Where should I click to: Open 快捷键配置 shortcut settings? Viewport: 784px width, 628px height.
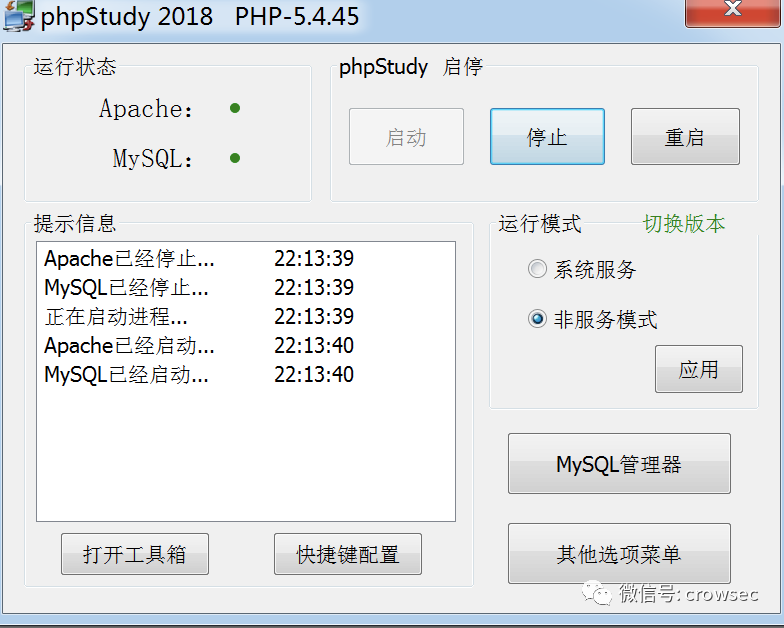click(x=348, y=554)
